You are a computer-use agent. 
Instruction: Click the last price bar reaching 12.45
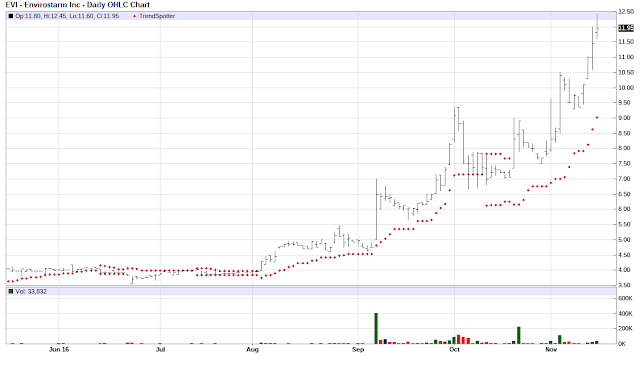click(x=597, y=26)
